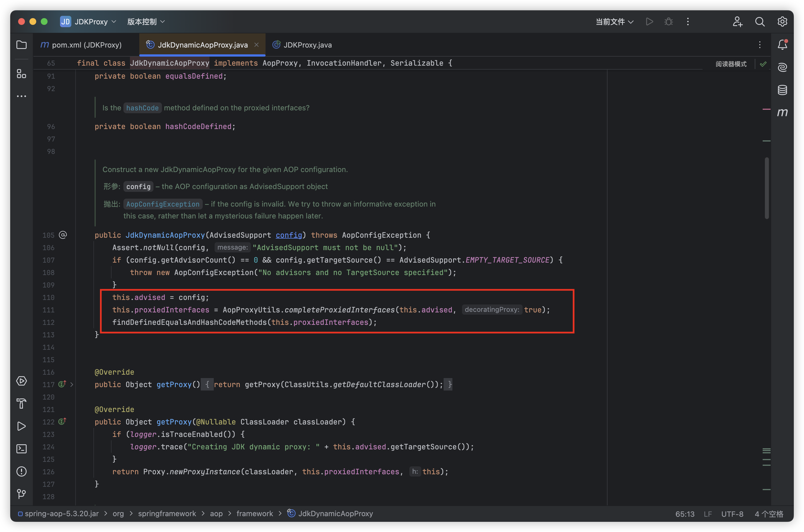Open editor tabs options menu
Image resolution: width=804 pixels, height=532 pixels.
[760, 45]
